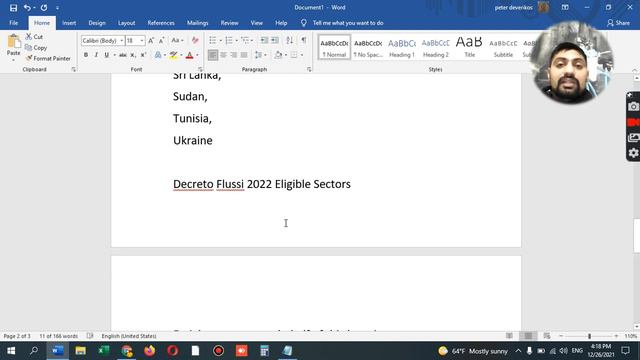
Task: Decrease the paragraph indent
Action: [264, 40]
